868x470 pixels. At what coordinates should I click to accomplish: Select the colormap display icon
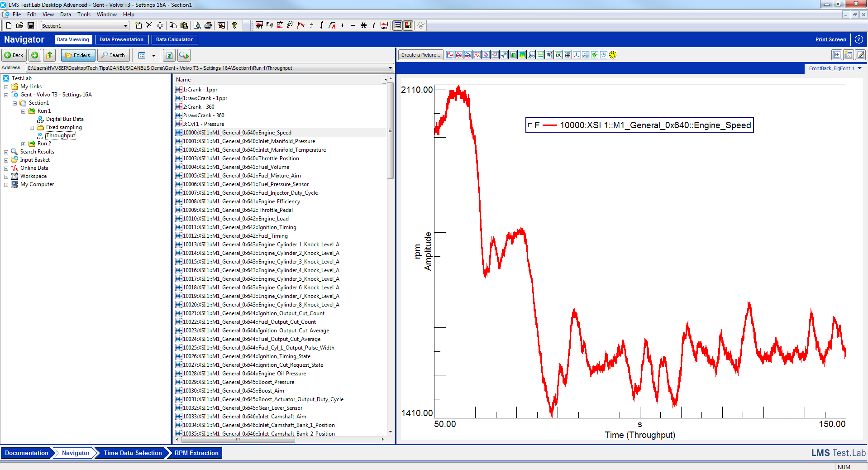coord(522,55)
